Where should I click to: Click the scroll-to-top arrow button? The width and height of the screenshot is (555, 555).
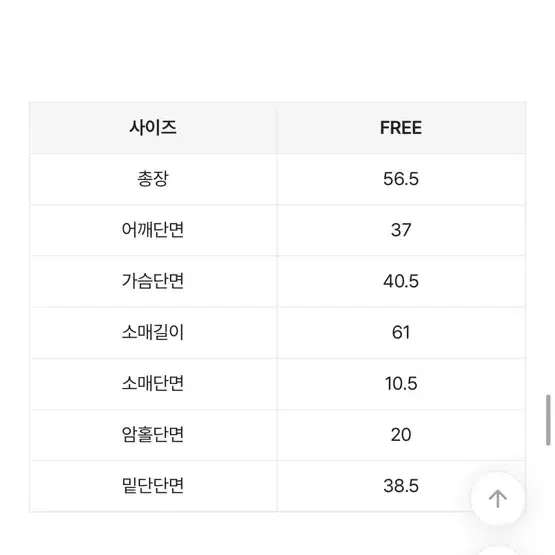[498, 498]
